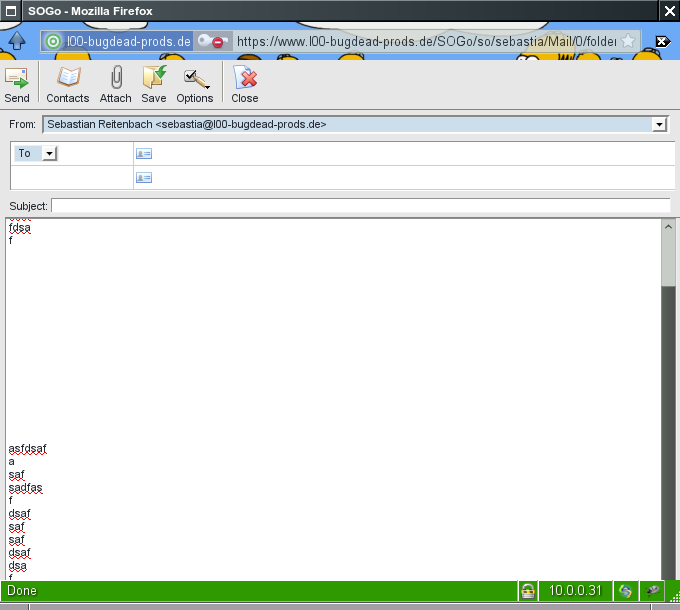
Task: Click the contact card icon in the second recipient row
Action: [x=143, y=178]
